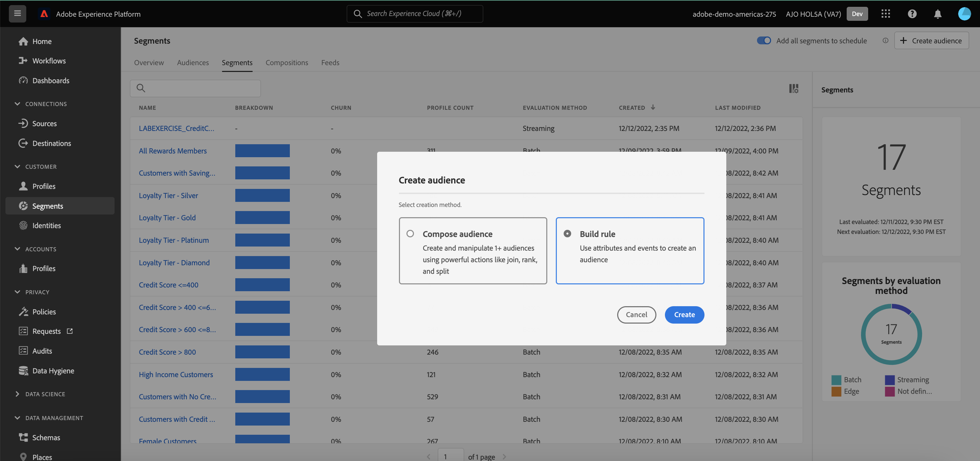The width and height of the screenshot is (980, 461).
Task: Click Create audience button in header
Action: click(x=931, y=40)
